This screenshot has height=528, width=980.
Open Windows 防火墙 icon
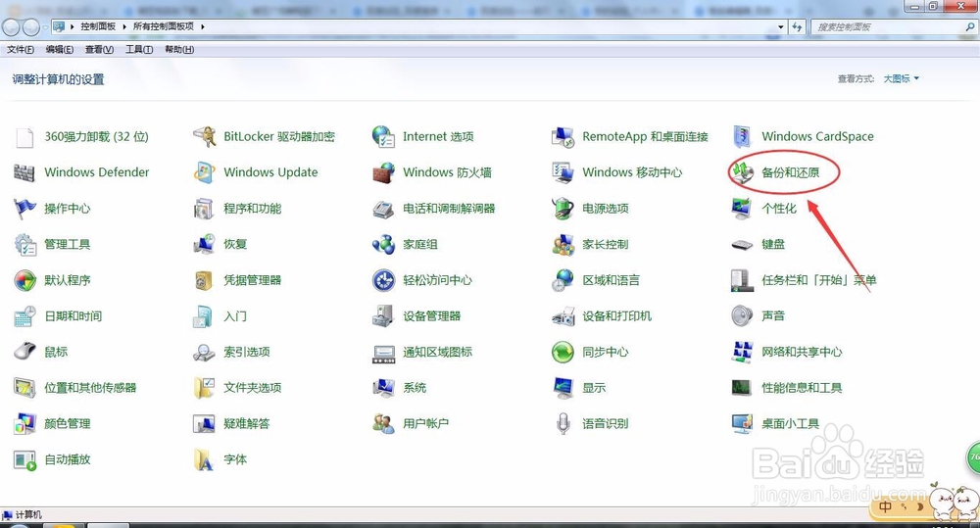pyautogui.click(x=383, y=172)
